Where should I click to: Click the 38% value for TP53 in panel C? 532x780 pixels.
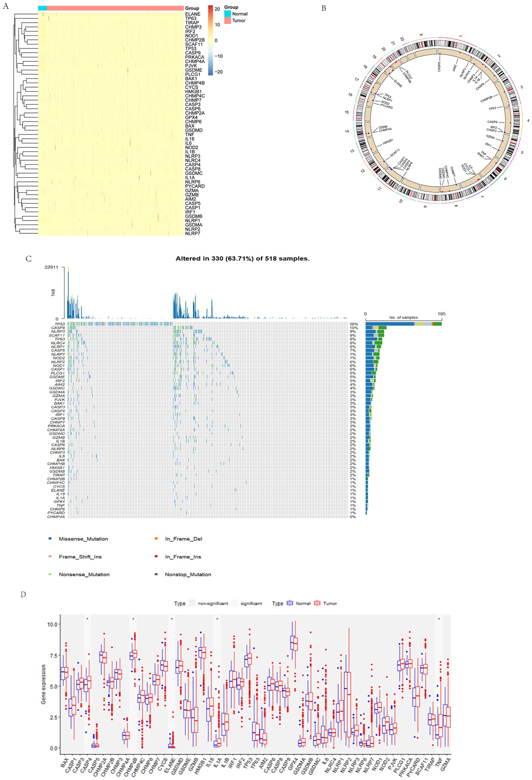(x=354, y=324)
